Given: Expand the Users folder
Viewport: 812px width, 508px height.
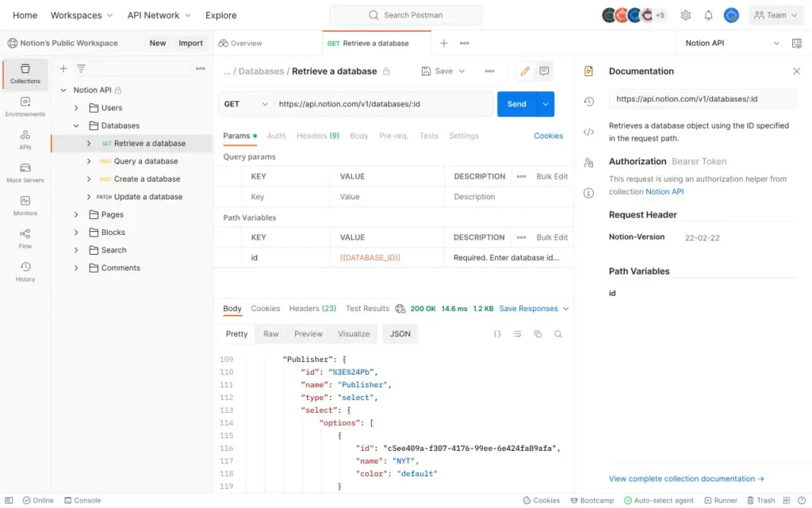Looking at the screenshot, I should 76,108.
